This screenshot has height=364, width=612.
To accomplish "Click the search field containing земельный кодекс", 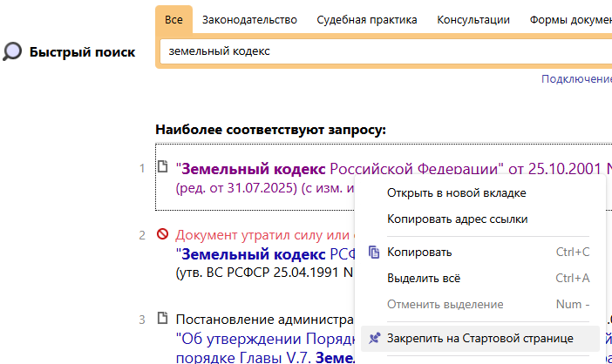I will click(384, 51).
